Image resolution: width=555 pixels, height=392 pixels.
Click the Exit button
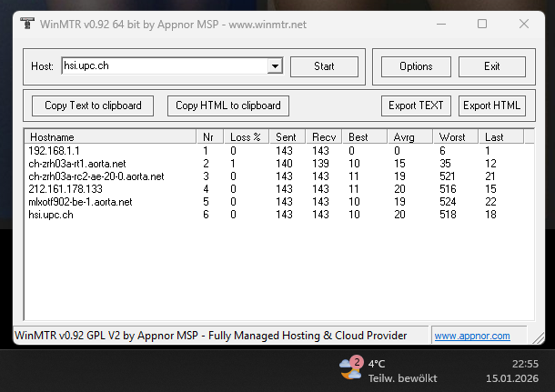click(x=491, y=66)
